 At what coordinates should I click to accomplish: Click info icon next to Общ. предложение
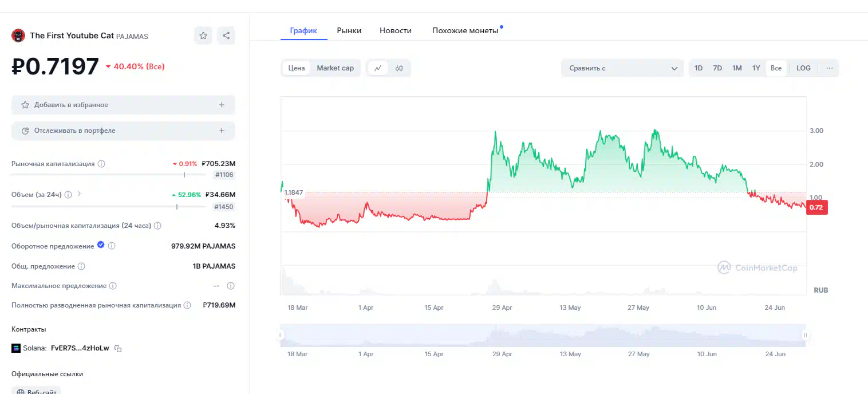click(81, 266)
